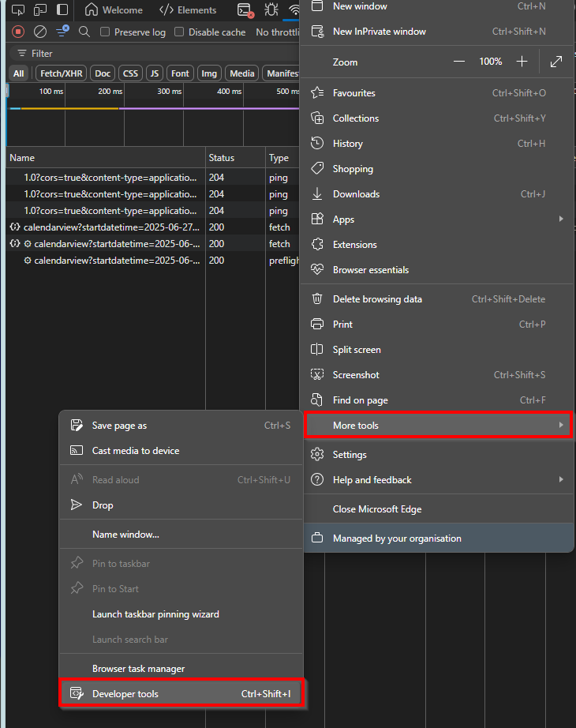Select the inspect element tool icon
Viewport: 576px width, 728px height.
pyautogui.click(x=18, y=9)
